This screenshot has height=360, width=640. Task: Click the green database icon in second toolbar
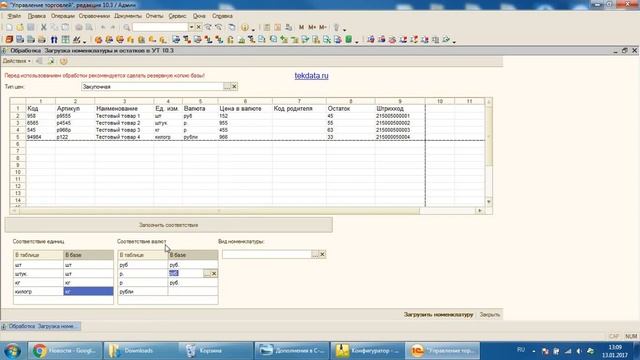[x=349, y=40]
